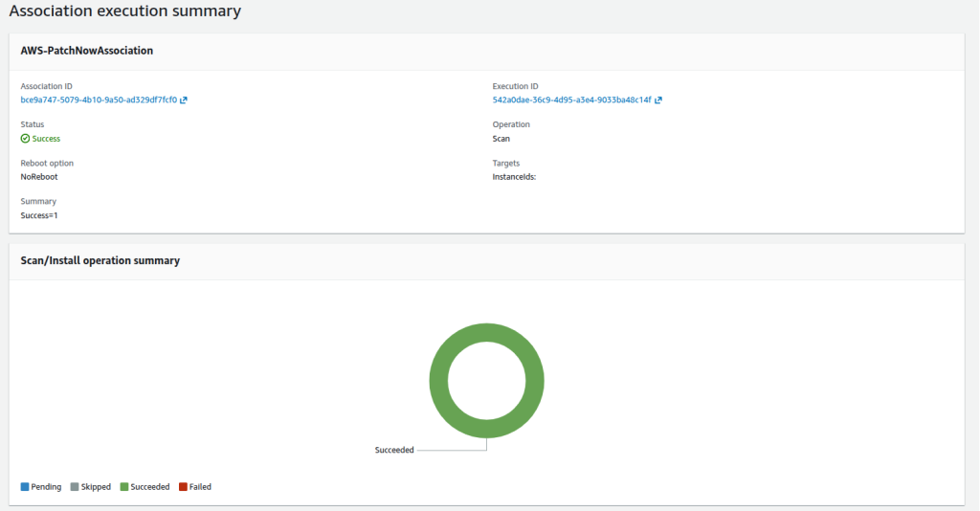Click the Summary field label
The height and width of the screenshot is (511, 980).
pyautogui.click(x=38, y=201)
